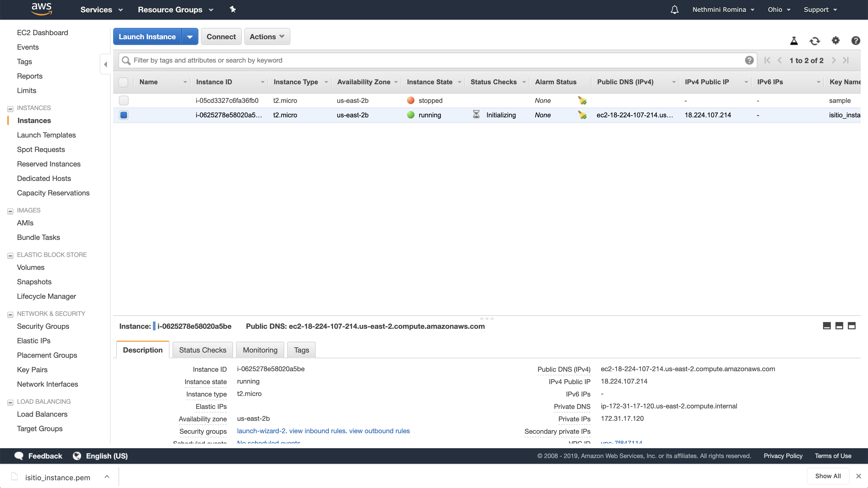Toggle the select-all instances checkbox
Screen dimensions: 868x488
pos(123,82)
